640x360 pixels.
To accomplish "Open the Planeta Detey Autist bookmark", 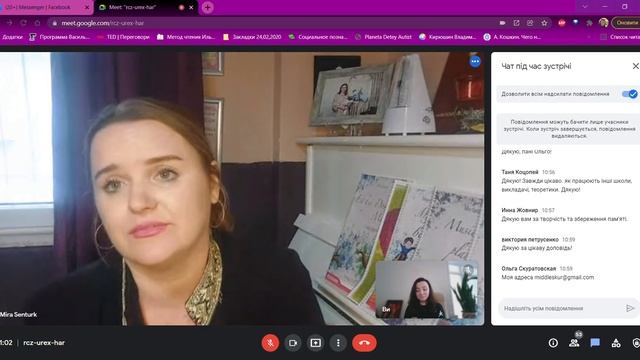I will coord(383,37).
